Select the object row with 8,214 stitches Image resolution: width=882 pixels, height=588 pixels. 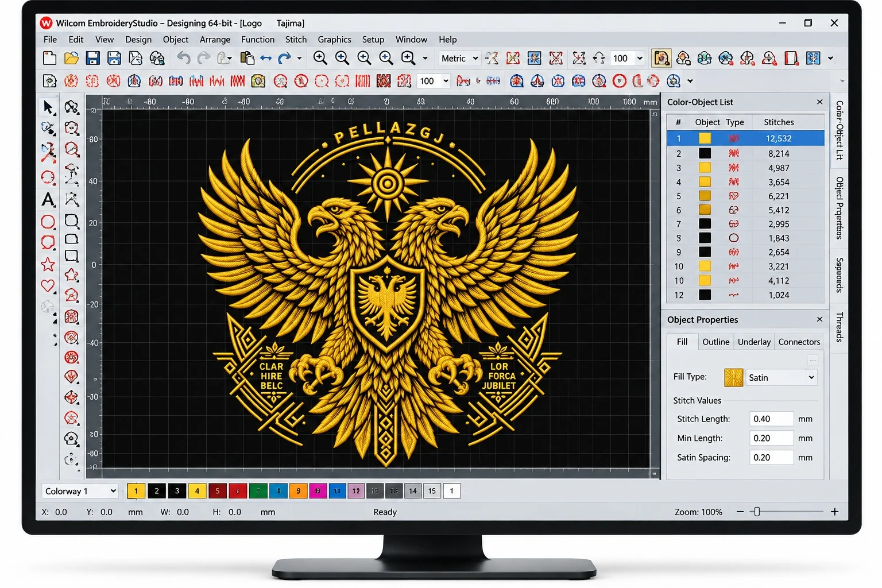pyautogui.click(x=745, y=153)
